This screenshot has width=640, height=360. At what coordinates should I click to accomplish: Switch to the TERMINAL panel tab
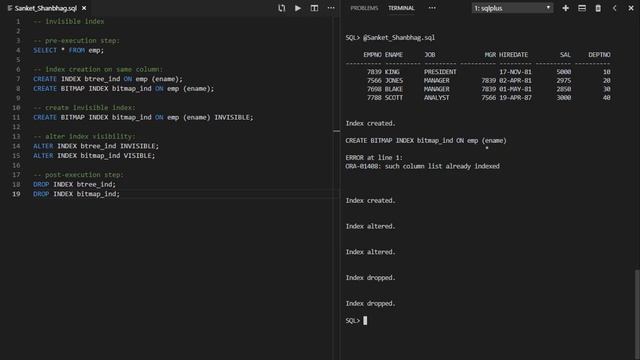click(401, 8)
